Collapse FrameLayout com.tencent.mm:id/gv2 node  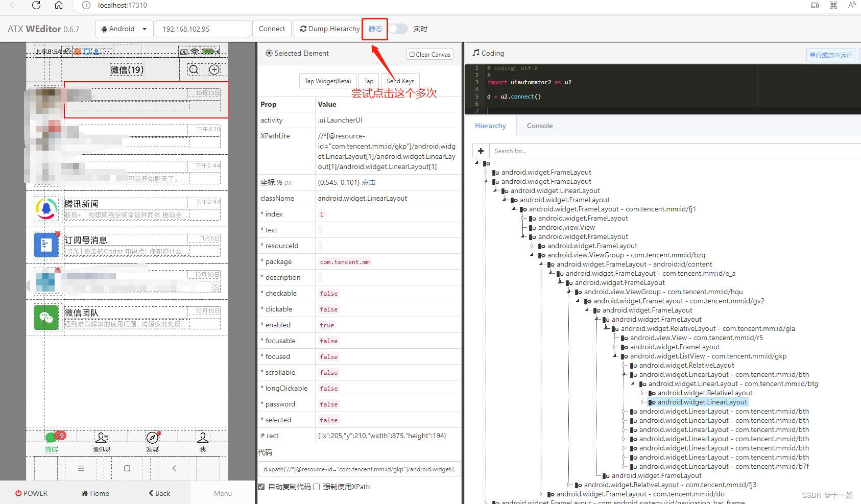click(x=579, y=300)
